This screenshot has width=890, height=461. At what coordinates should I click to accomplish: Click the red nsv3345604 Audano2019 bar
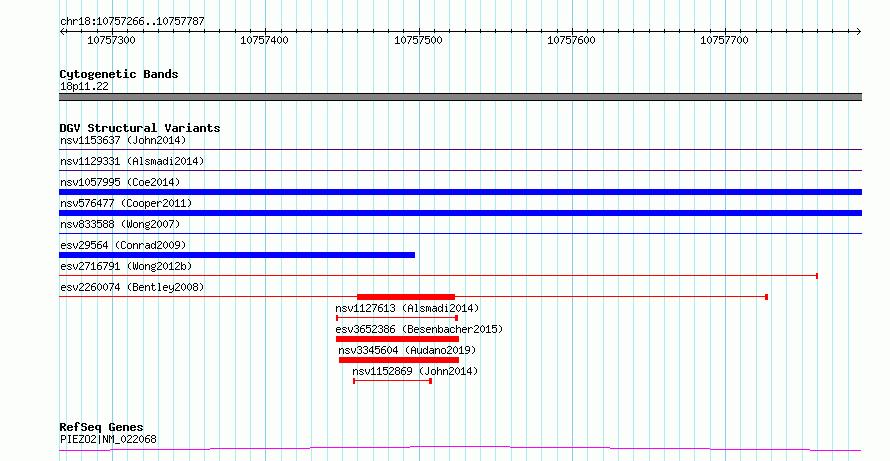click(x=398, y=360)
